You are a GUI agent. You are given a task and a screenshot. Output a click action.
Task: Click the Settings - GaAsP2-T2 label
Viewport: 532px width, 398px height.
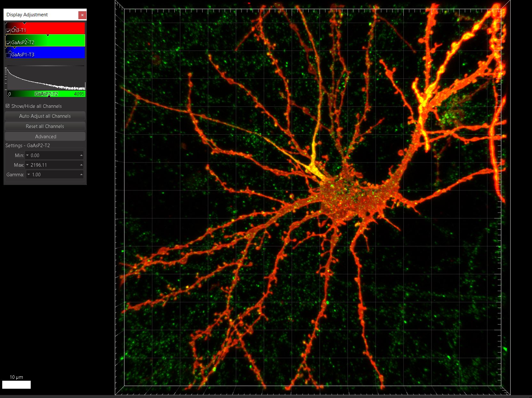pyautogui.click(x=28, y=145)
